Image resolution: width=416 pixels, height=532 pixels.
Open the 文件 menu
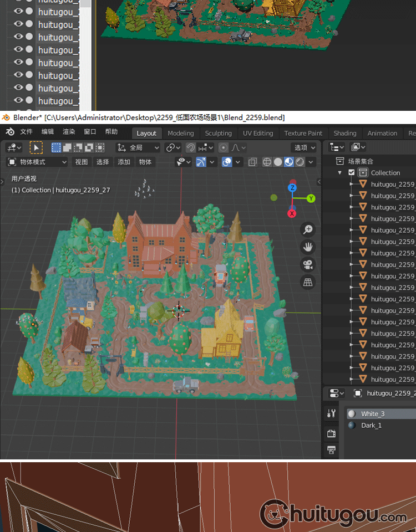(x=26, y=132)
